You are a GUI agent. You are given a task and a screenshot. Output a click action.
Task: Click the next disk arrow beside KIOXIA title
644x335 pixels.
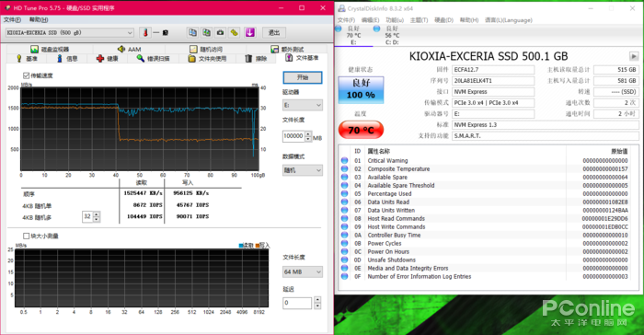634,56
